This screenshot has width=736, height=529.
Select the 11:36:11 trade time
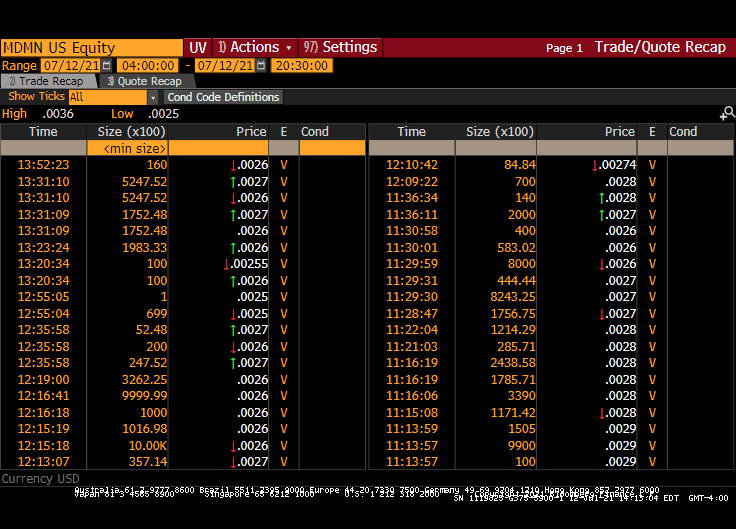click(x=412, y=215)
